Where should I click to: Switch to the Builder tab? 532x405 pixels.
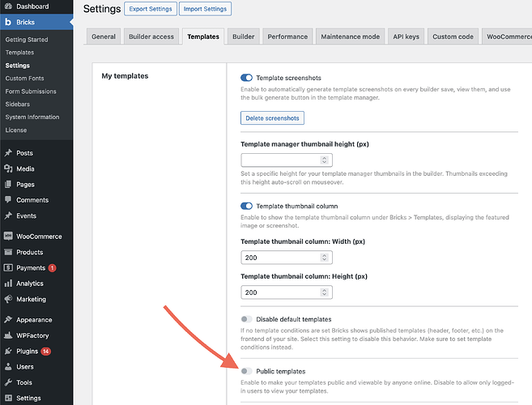(243, 36)
